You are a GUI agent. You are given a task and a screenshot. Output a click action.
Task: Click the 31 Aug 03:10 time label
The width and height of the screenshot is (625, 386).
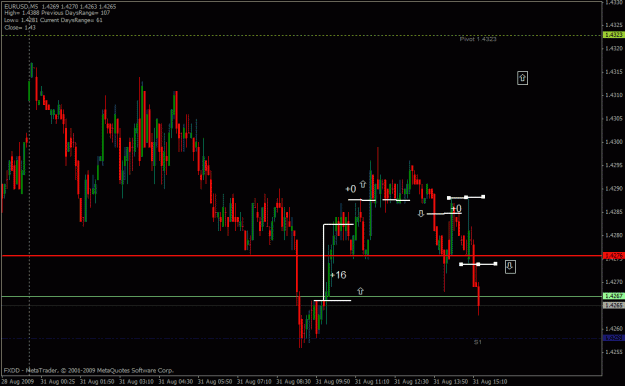pyautogui.click(x=136, y=382)
